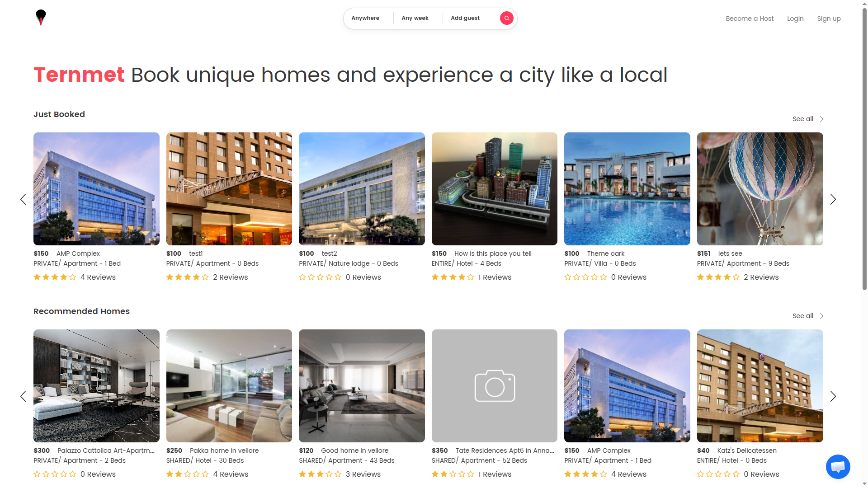Screen dimensions: 868x488
Task: Open Become a Host page
Action: coord(750,19)
